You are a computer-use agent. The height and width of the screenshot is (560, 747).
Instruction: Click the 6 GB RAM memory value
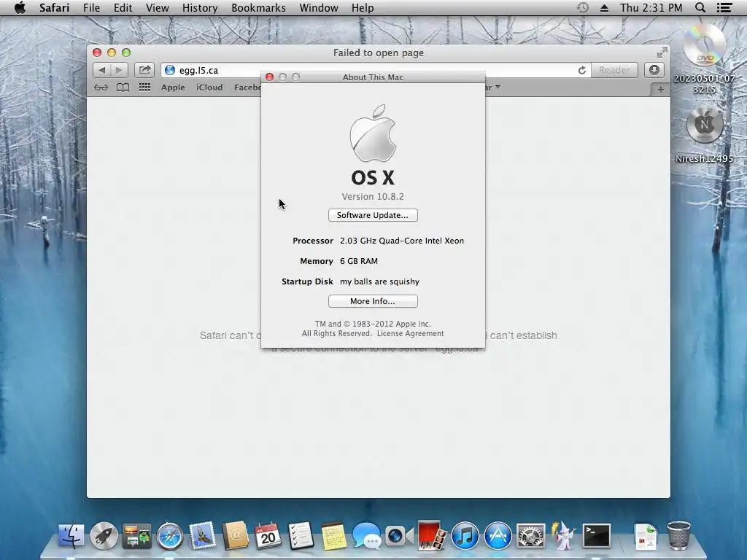pyautogui.click(x=359, y=262)
